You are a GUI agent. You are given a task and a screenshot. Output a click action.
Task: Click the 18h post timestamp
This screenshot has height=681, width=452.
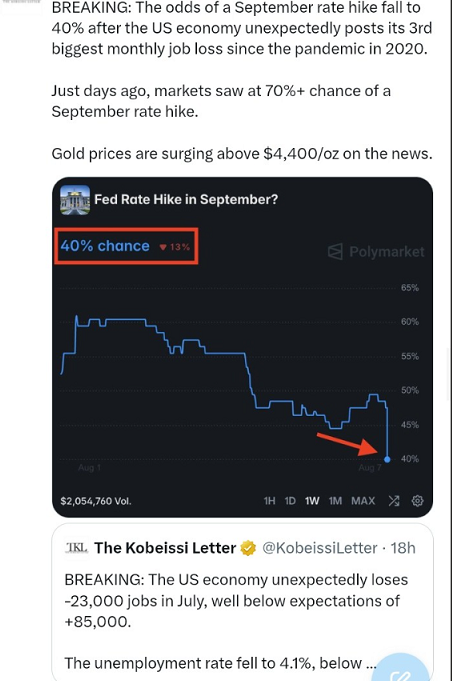tap(403, 548)
